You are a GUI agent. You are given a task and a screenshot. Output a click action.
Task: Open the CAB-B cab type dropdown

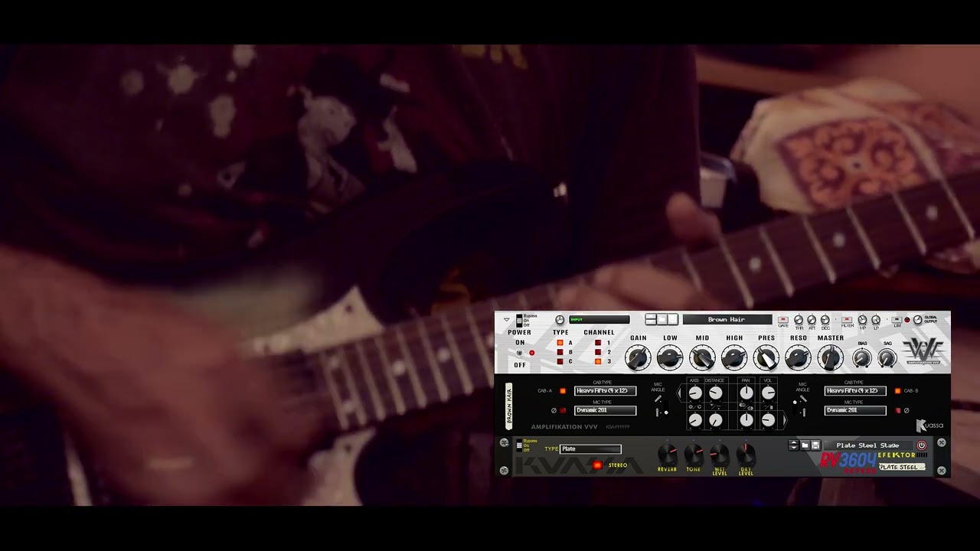855,391
